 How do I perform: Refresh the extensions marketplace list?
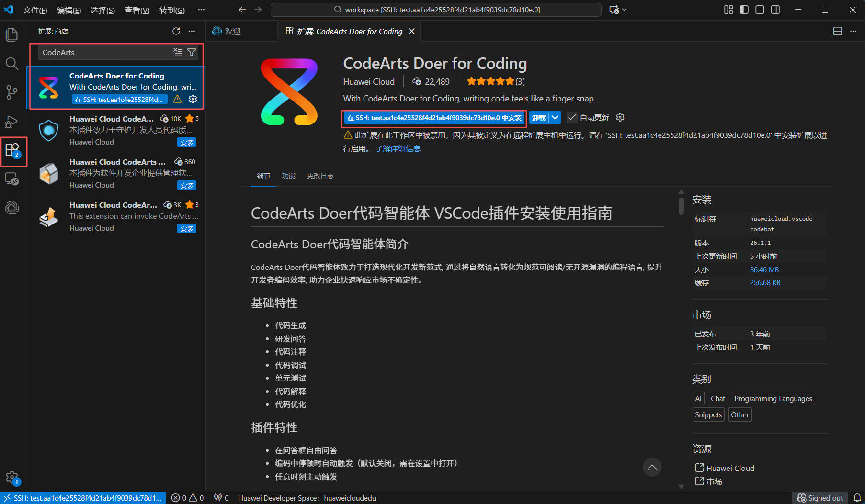(176, 31)
